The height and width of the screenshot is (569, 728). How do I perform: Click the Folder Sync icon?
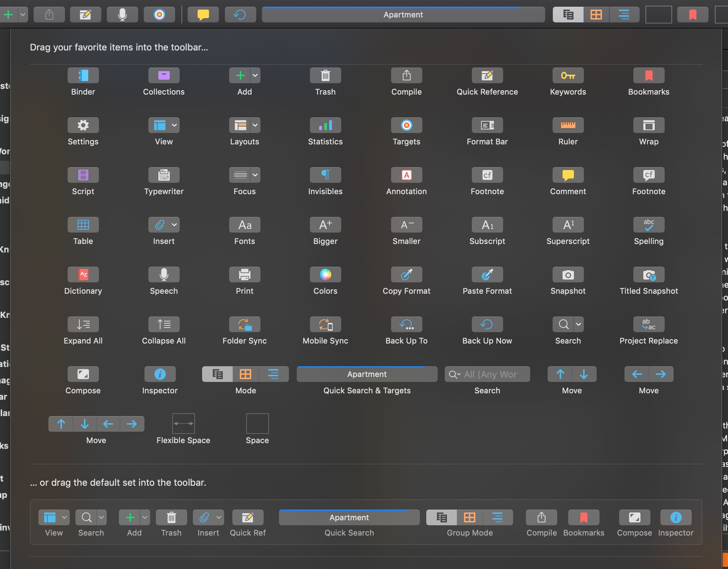pyautogui.click(x=244, y=324)
